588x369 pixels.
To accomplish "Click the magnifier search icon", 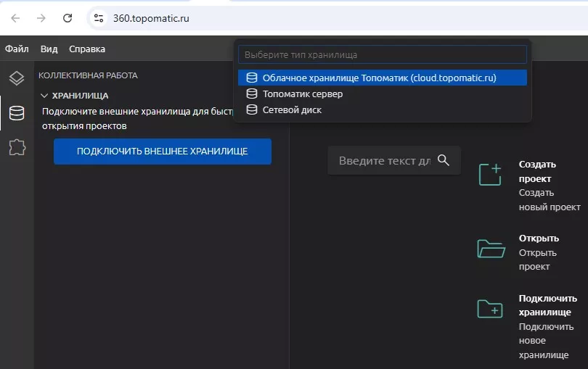I will coord(444,160).
